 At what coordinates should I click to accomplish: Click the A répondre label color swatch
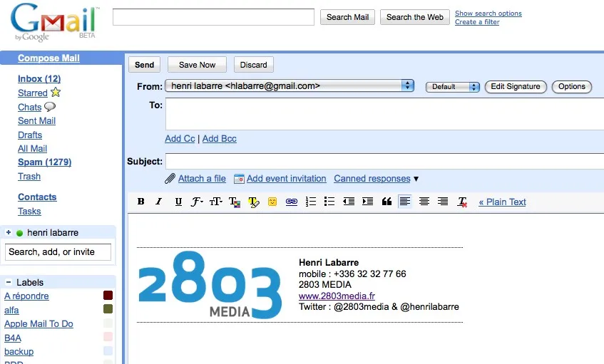108,295
